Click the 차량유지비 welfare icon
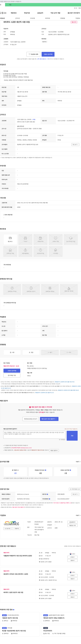The image size is (81, 644). coord(40,240)
